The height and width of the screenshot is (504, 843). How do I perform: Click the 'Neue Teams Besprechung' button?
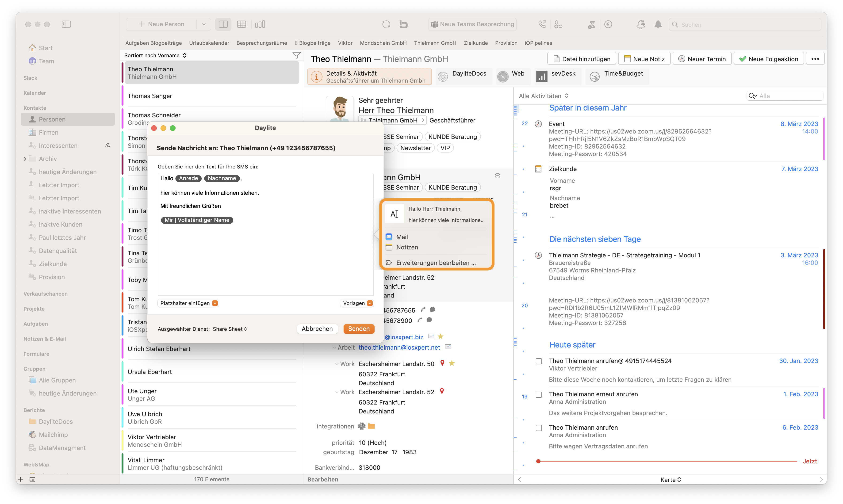point(472,24)
